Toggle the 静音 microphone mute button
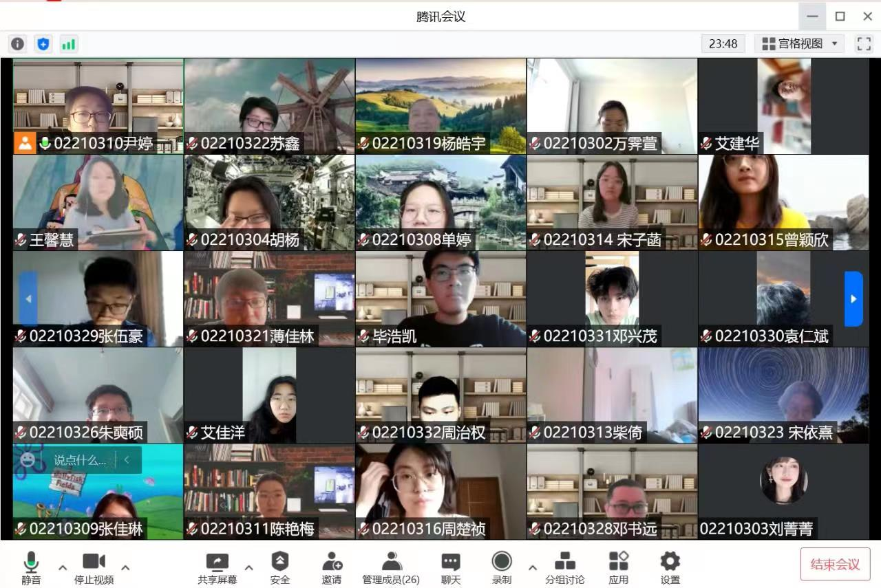881x588 pixels. pyautogui.click(x=31, y=568)
